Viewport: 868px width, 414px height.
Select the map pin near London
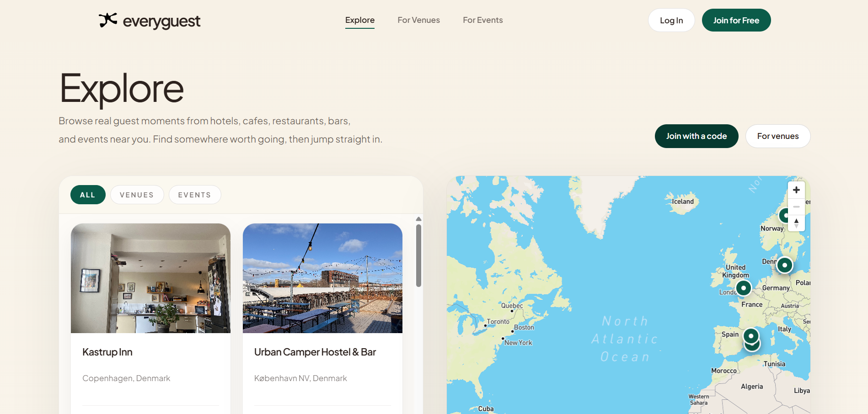(x=744, y=288)
